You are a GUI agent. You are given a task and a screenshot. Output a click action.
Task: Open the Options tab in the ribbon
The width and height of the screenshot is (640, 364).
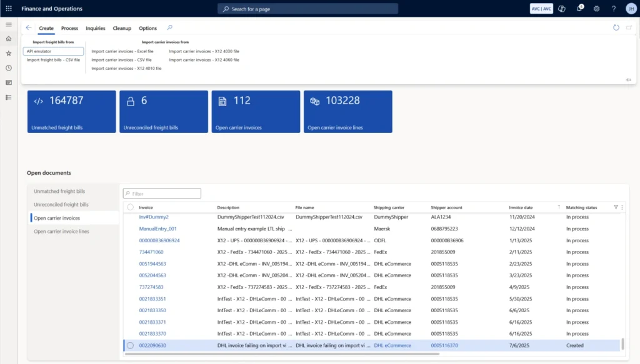[147, 28]
